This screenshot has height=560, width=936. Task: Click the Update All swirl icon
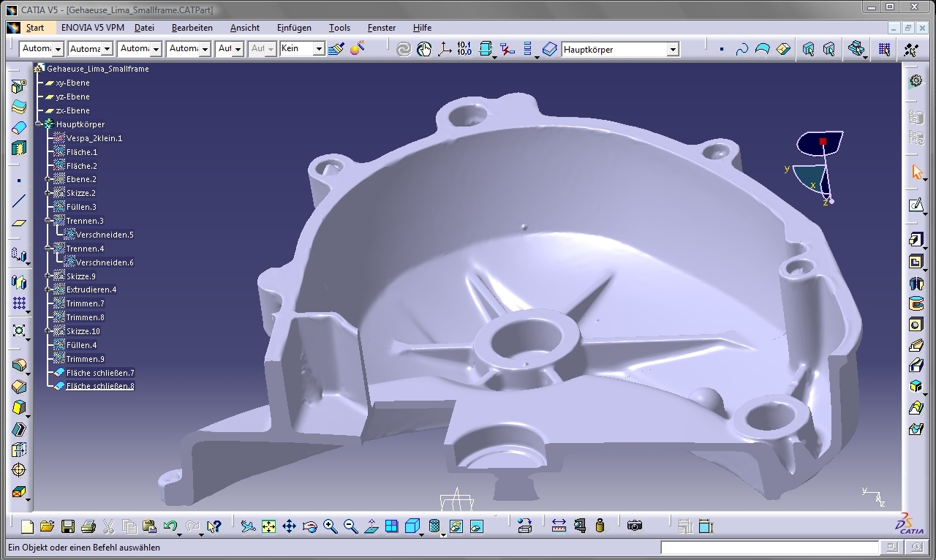coord(404,49)
